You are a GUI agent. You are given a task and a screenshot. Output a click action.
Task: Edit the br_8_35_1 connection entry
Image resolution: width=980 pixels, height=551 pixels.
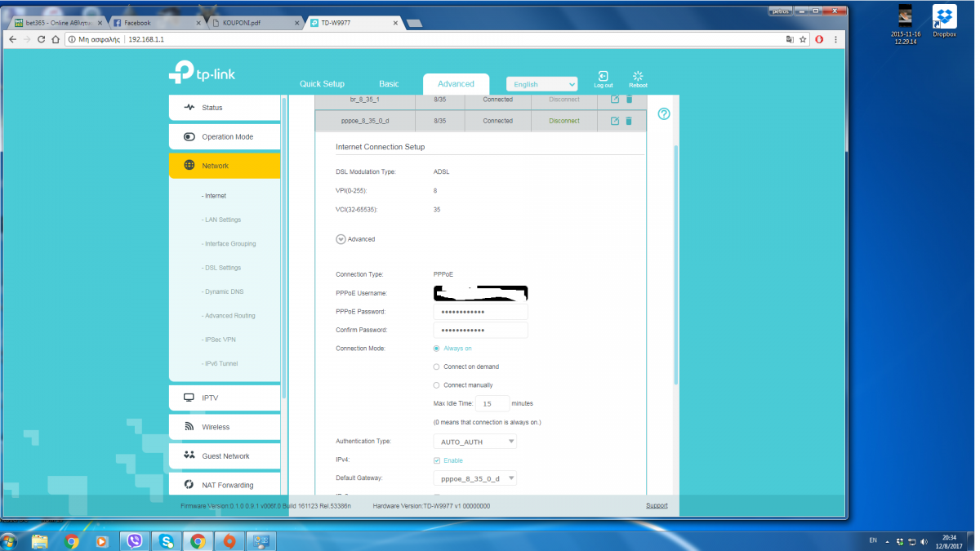tap(615, 99)
